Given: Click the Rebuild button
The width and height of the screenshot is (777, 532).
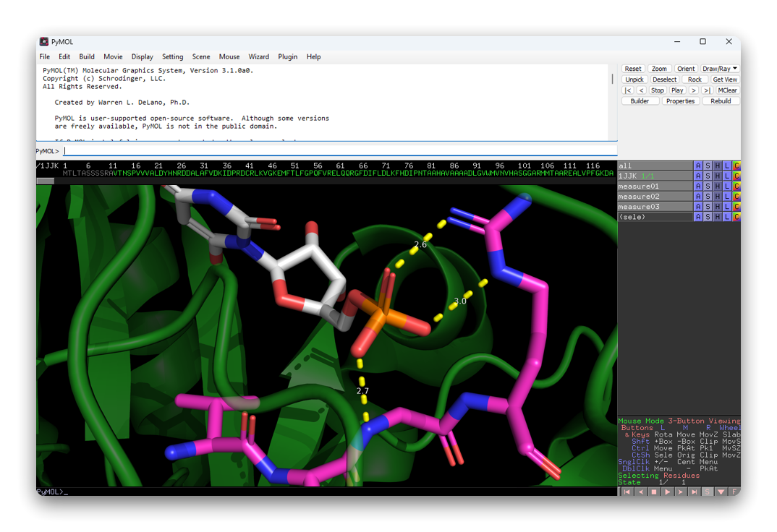Looking at the screenshot, I should 721,101.
